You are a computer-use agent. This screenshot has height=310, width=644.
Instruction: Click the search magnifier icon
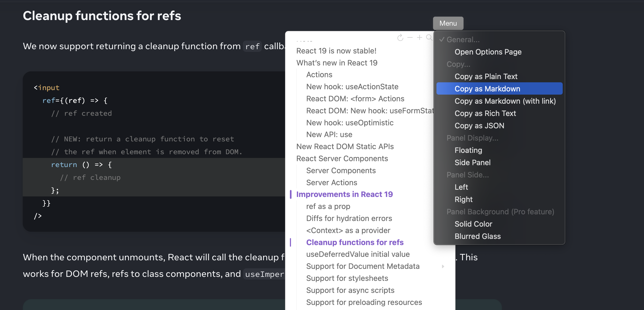coord(429,38)
